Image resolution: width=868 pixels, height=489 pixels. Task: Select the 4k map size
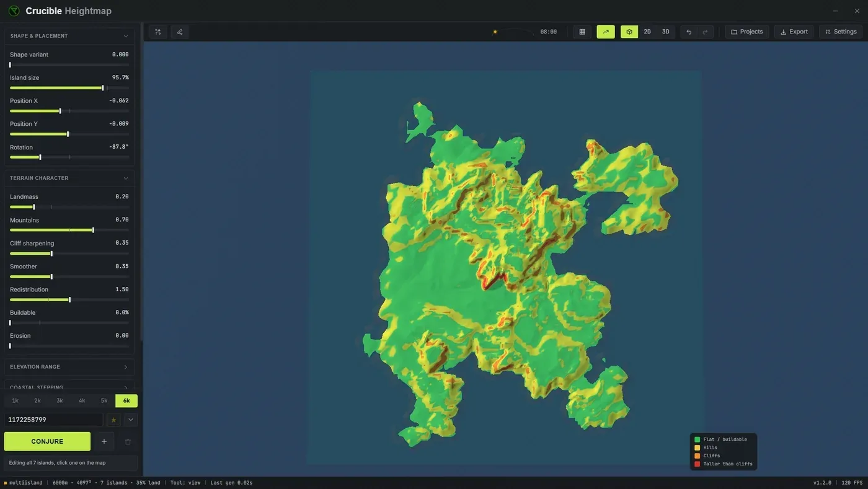pos(82,401)
